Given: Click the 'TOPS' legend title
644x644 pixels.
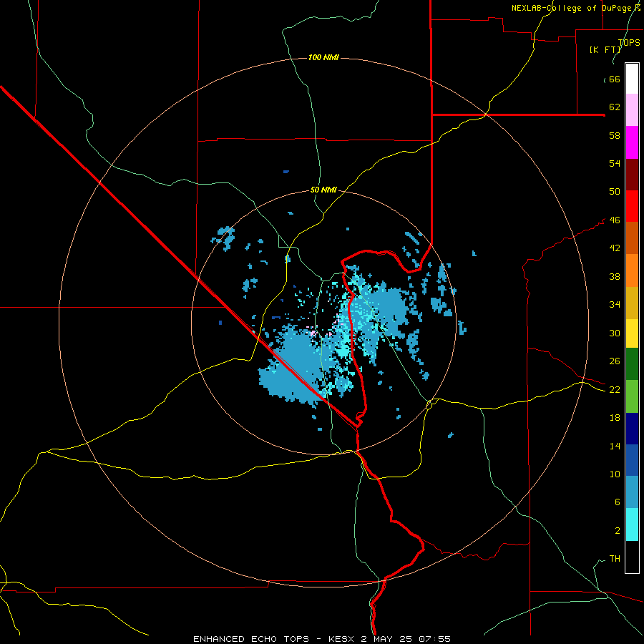Looking at the screenshot, I should 629,42.
